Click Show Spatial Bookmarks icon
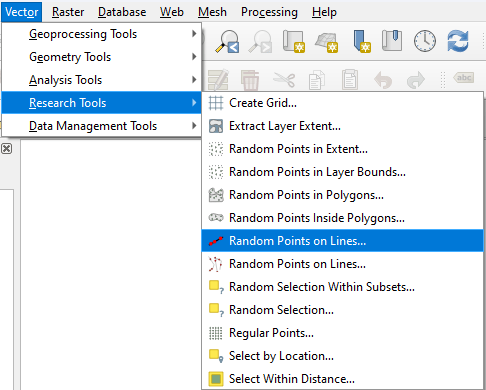The width and height of the screenshot is (486, 390). pyautogui.click(x=392, y=41)
